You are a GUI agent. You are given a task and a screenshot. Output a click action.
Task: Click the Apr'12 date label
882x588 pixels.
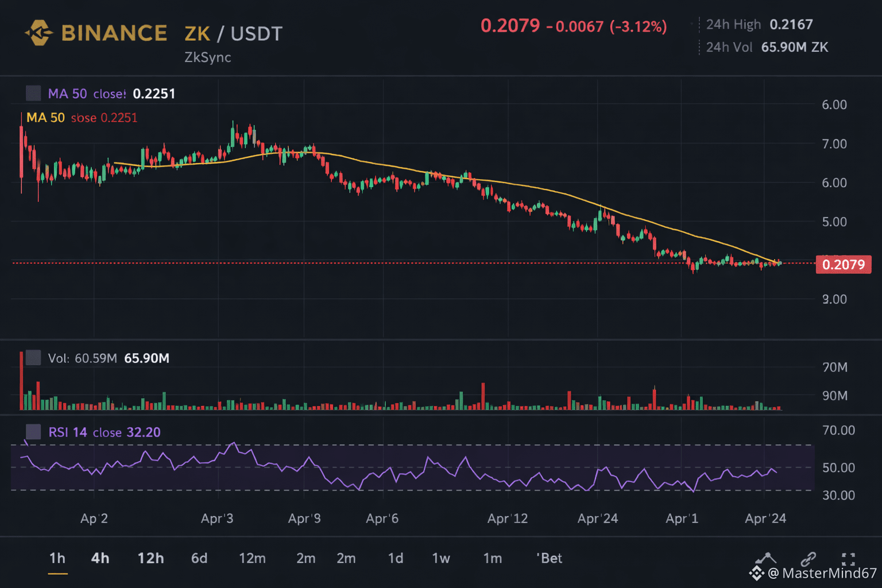tap(508, 519)
